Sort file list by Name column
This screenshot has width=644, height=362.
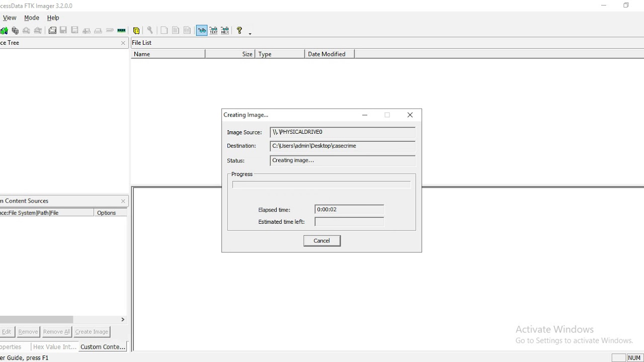coord(168,54)
